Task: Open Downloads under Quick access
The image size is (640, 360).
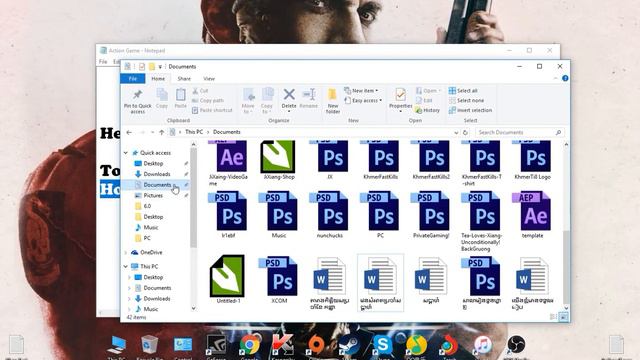Action: pyautogui.click(x=157, y=174)
